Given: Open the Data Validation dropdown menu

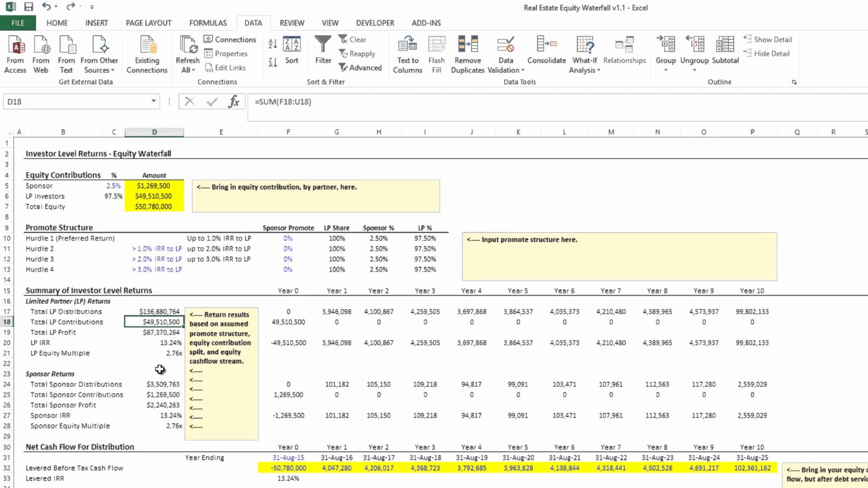Looking at the screenshot, I should [505, 55].
